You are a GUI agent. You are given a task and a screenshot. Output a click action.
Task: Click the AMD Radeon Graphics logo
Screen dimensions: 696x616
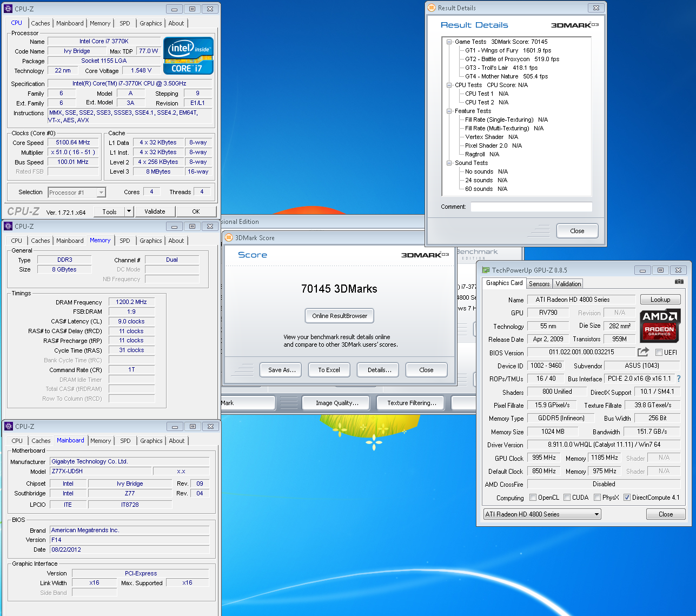[x=659, y=325]
